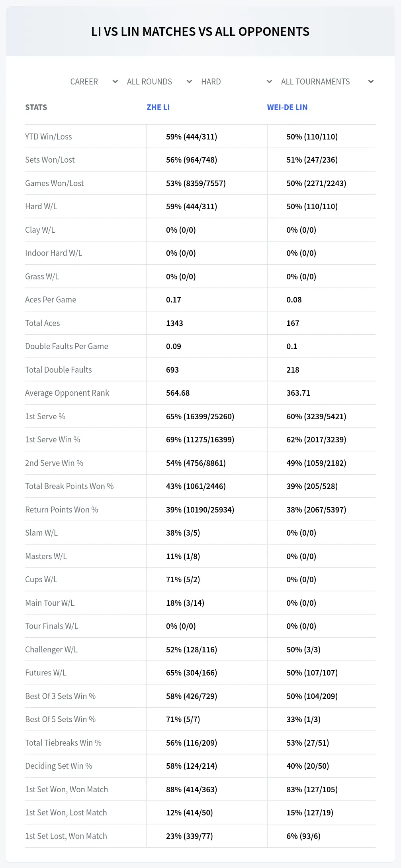Select the YTD Win/Loss row label
This screenshot has height=868, width=401.
click(x=49, y=137)
